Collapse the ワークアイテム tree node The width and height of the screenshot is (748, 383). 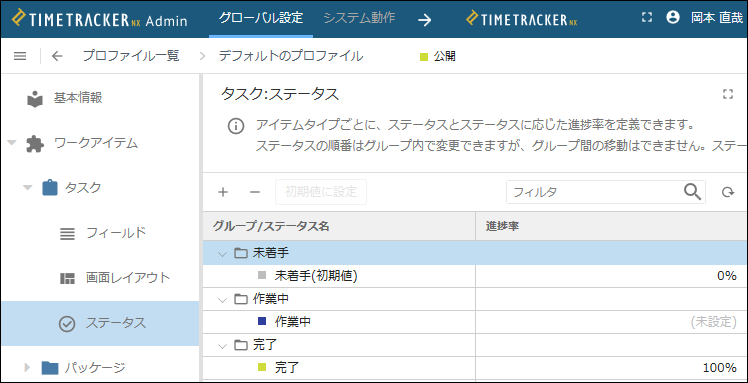click(x=12, y=143)
